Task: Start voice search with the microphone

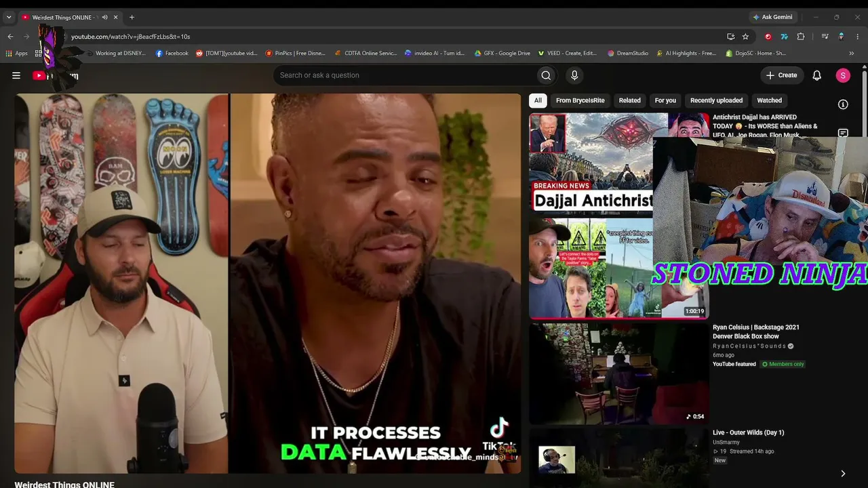Action: point(574,75)
